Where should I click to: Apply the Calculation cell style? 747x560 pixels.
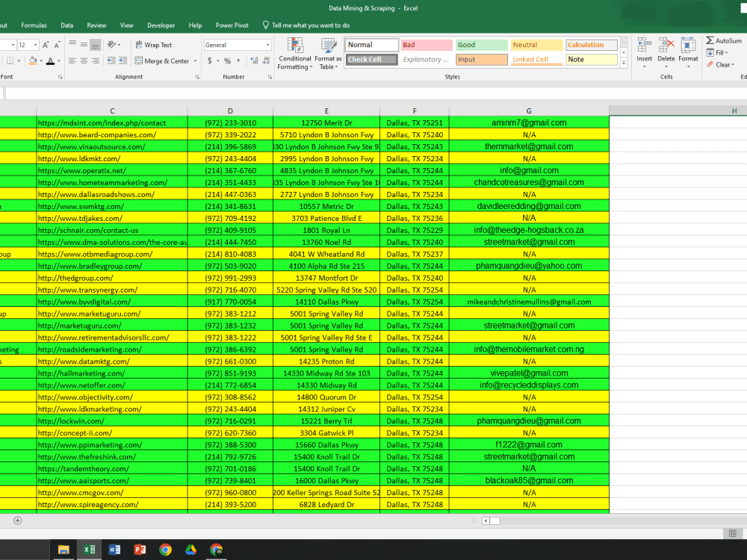pos(592,45)
